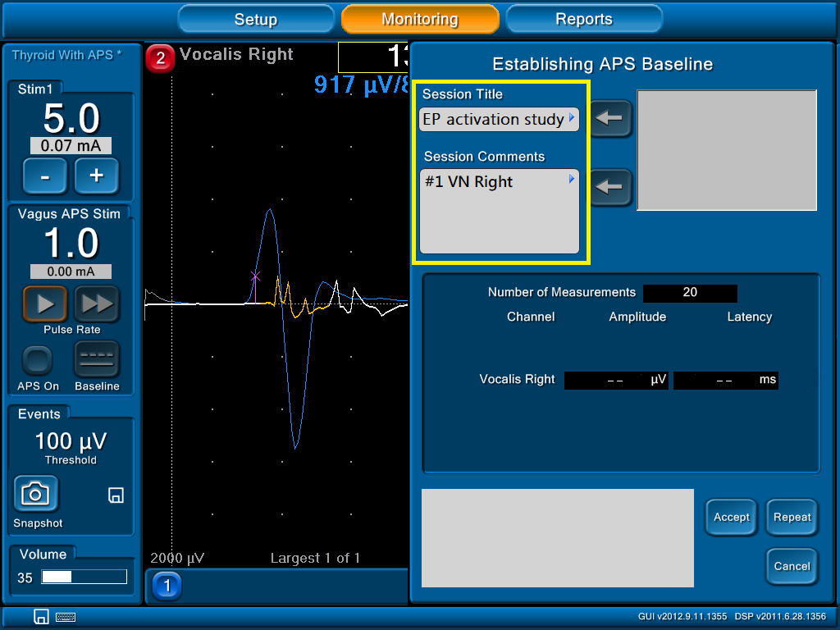Expand the Session Title dropdown
This screenshot has width=840, height=630.
(572, 119)
